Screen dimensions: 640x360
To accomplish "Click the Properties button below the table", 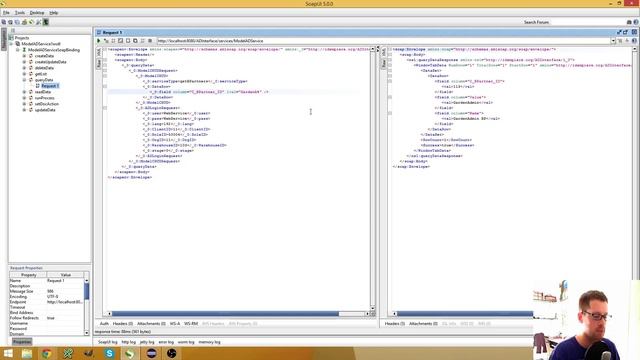I will point(22,342).
